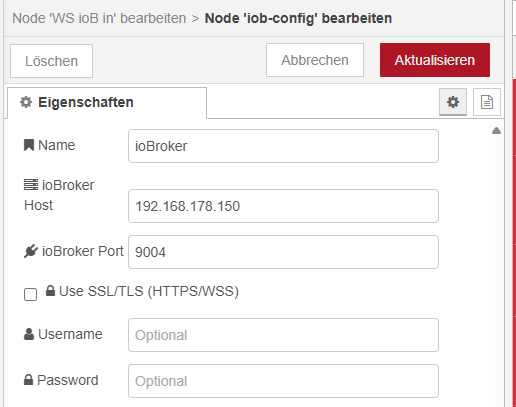Screen dimensions: 516x407
Task: Enable the Use SSL/TLS checkbox
Action: 30,294
